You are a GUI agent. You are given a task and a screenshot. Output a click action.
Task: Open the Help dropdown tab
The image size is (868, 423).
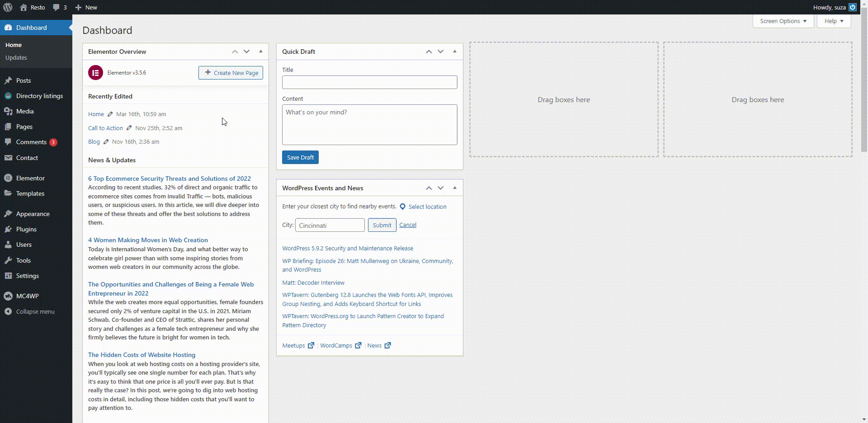click(833, 21)
